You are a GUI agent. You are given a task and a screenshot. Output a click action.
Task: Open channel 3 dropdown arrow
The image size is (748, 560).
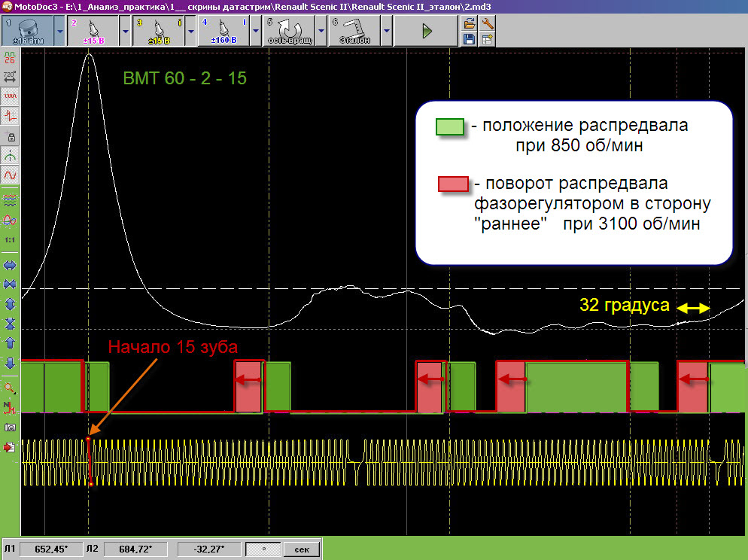[190, 31]
